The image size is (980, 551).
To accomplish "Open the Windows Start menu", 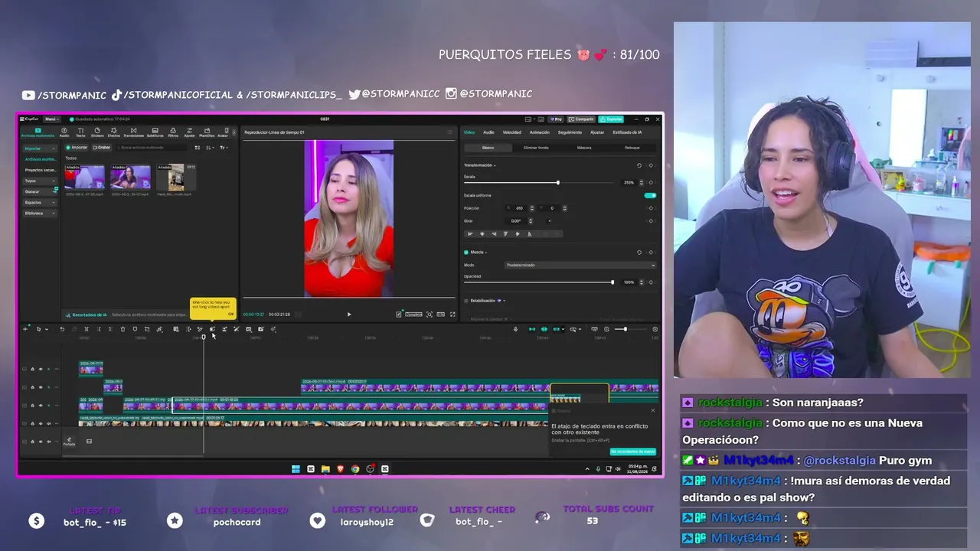I will click(x=296, y=469).
